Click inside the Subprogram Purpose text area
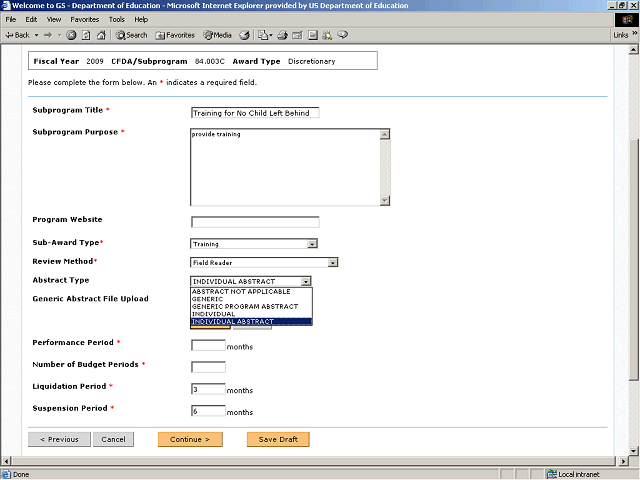The height and width of the screenshot is (480, 640). pyautogui.click(x=285, y=167)
